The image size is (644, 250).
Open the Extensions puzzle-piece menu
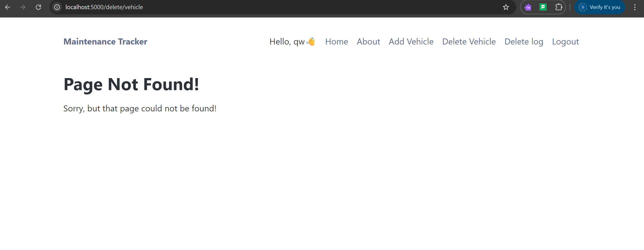pyautogui.click(x=558, y=7)
